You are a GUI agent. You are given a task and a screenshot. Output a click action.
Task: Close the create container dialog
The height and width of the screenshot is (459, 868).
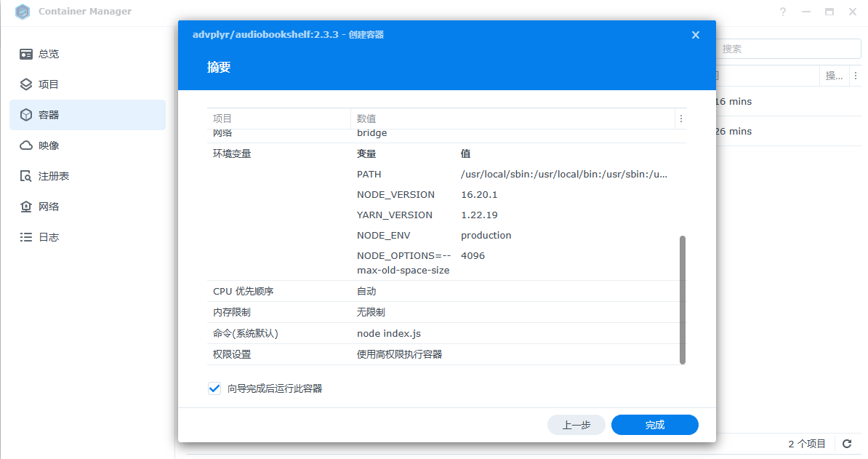tap(695, 35)
